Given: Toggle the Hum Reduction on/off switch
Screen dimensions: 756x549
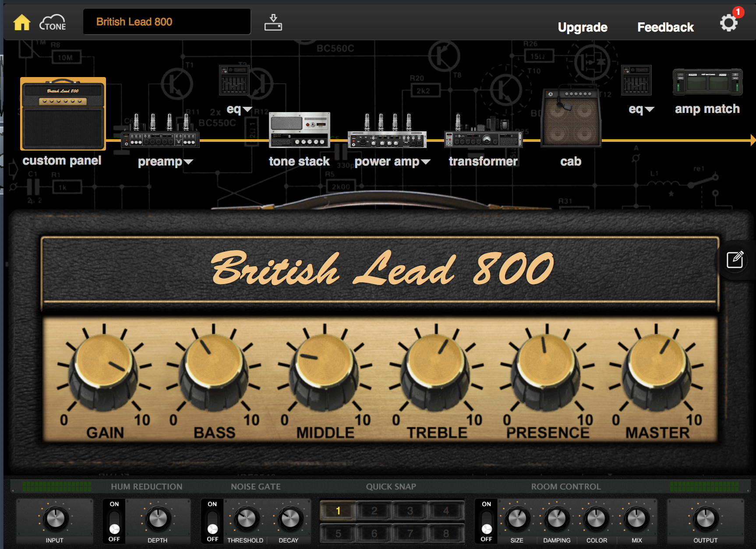Looking at the screenshot, I should click(x=114, y=521).
